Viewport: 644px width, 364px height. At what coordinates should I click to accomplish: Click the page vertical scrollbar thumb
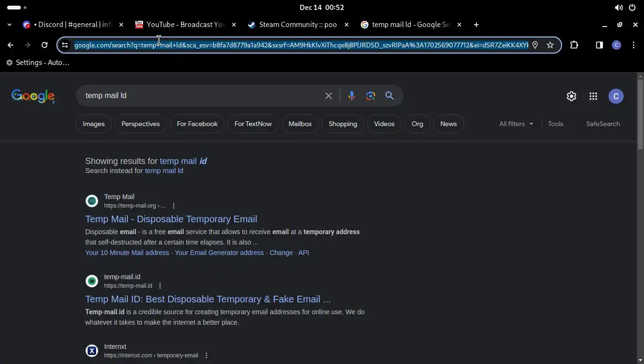point(640,115)
